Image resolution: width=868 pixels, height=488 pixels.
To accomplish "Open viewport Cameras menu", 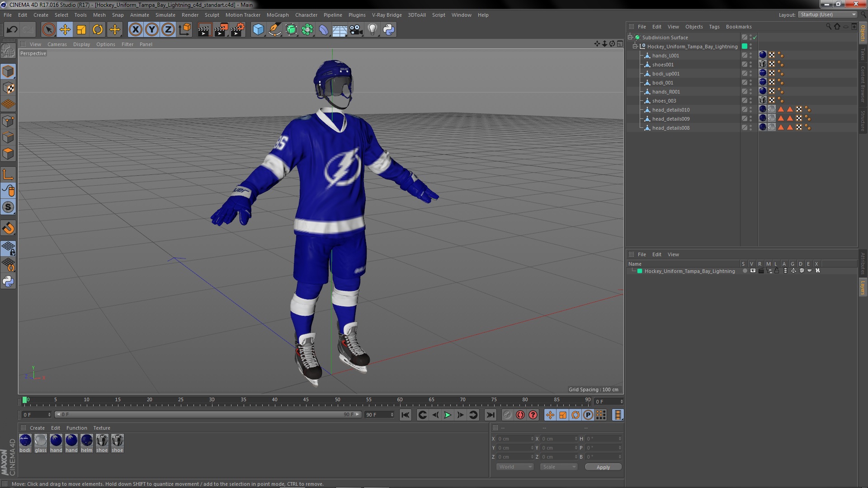I will click(57, 44).
